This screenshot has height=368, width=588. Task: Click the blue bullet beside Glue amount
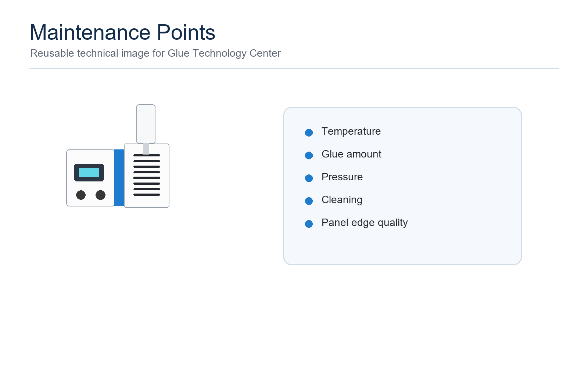tap(309, 155)
